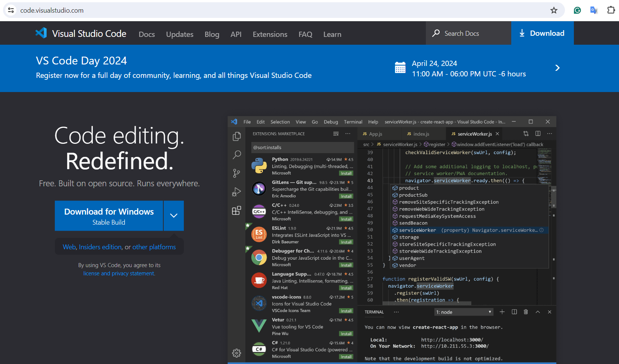Viewport: 619px width, 364px height.
Task: Click the @sort:installs extension search box
Action: (x=302, y=148)
